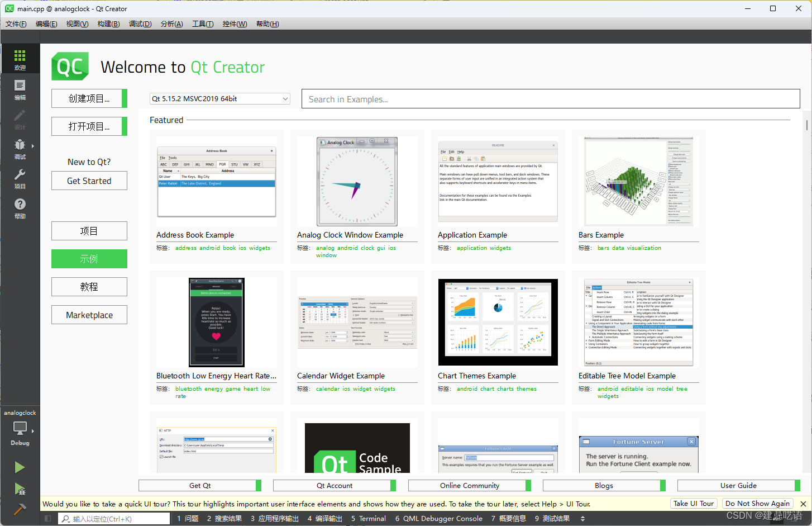Viewport: 812px width, 526px height.
Task: Click Qt Account link button
Action: point(335,485)
